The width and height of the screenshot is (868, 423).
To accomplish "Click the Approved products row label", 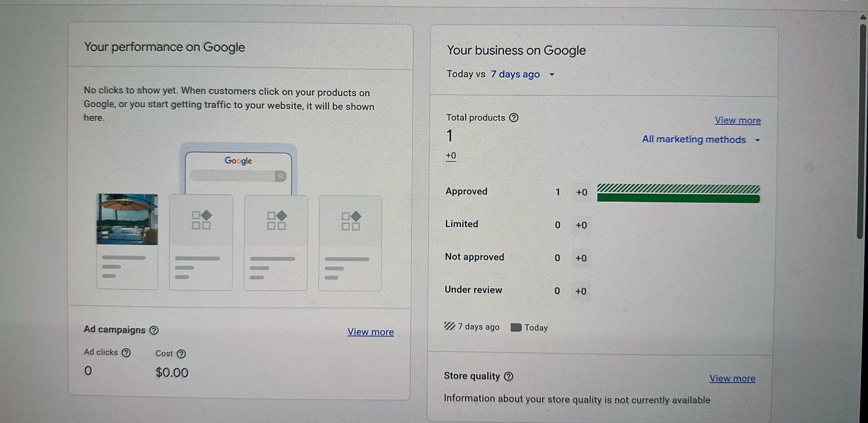I will coord(466,191).
